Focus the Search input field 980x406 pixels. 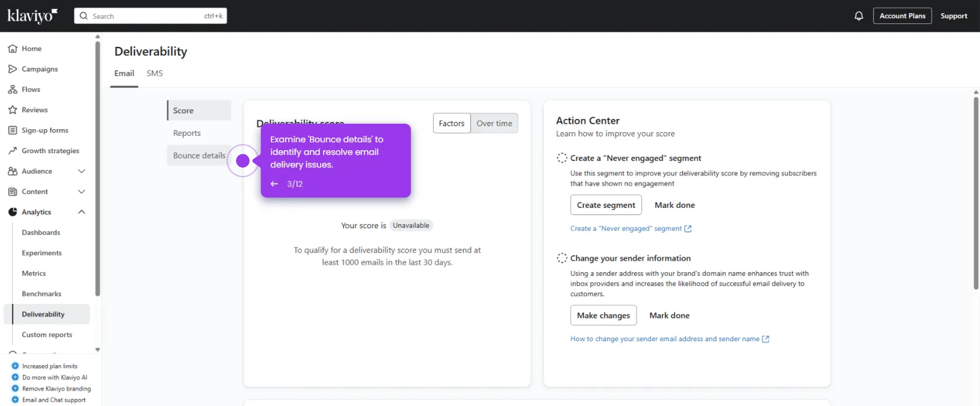coord(150,16)
